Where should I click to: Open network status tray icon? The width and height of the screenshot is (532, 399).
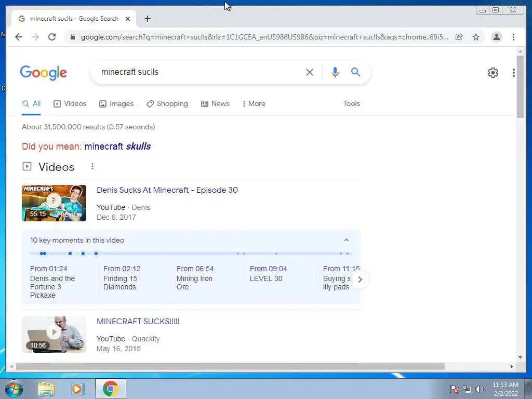pos(467,389)
